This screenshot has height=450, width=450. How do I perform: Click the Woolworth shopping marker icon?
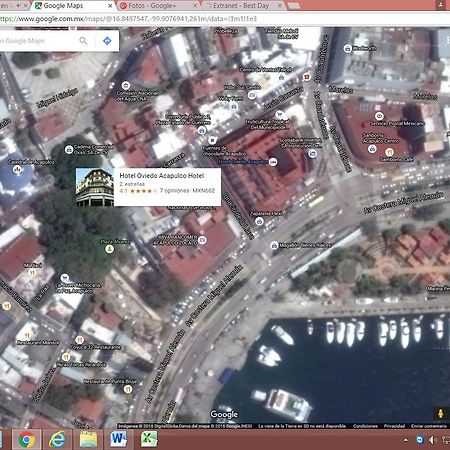(x=347, y=49)
